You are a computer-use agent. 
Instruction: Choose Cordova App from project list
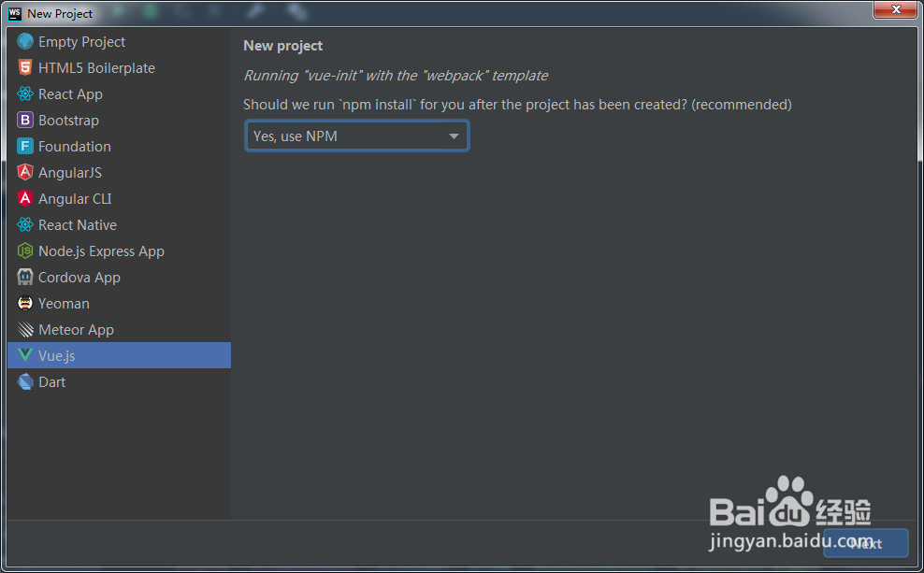point(79,278)
